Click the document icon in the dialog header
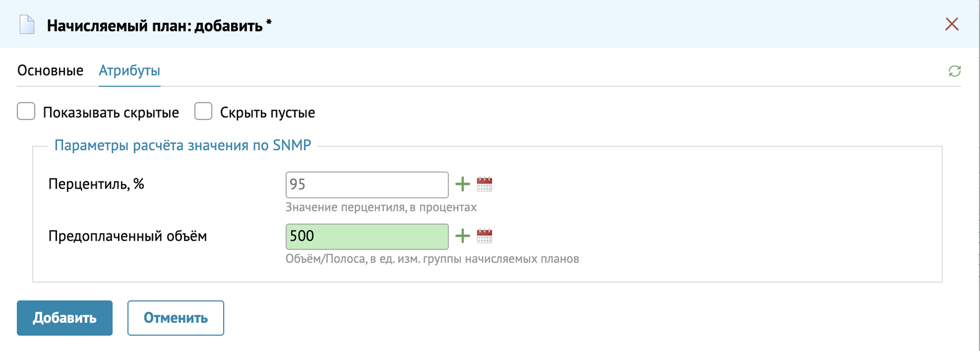Viewport: 980px width, 351px height. click(x=27, y=25)
